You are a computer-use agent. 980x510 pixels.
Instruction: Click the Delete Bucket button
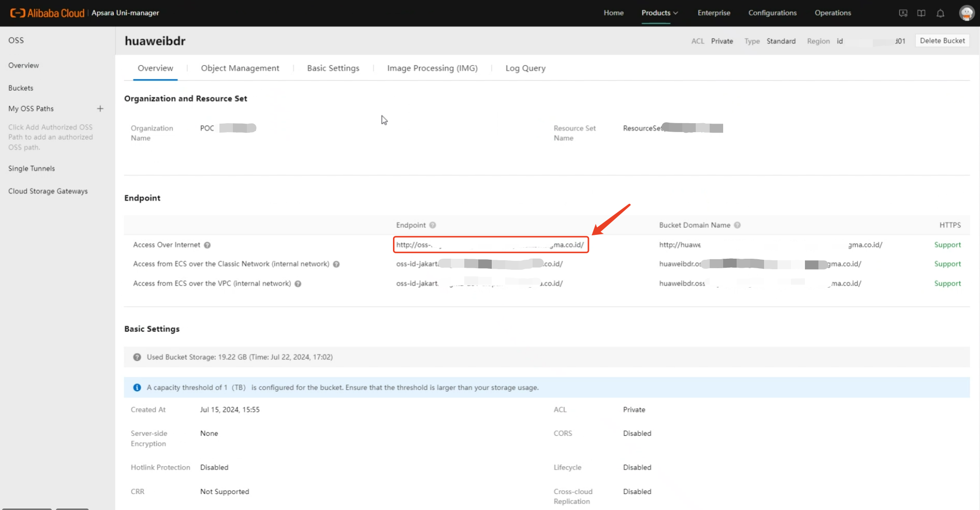[x=942, y=41]
